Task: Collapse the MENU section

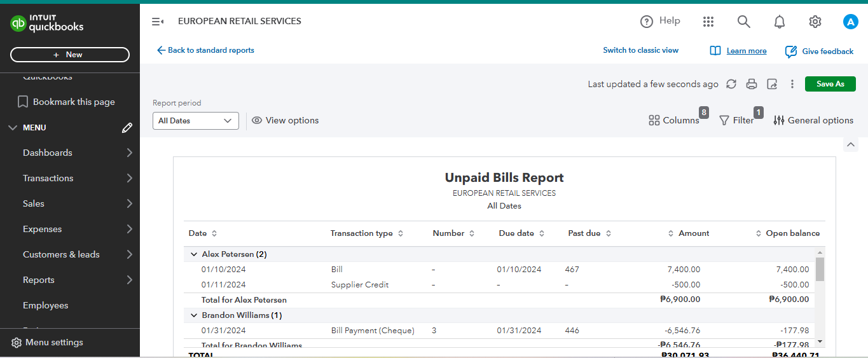Action: point(13,128)
